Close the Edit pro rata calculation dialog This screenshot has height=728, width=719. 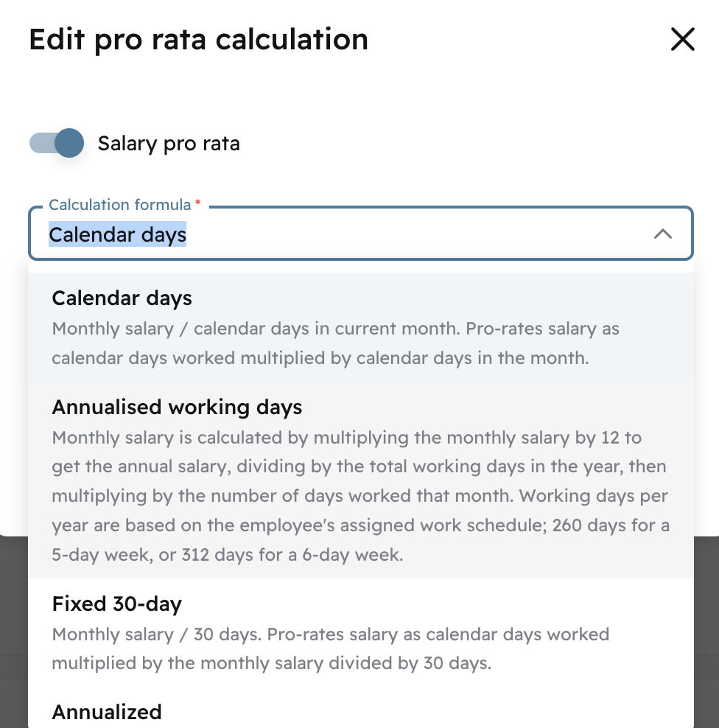pos(682,40)
